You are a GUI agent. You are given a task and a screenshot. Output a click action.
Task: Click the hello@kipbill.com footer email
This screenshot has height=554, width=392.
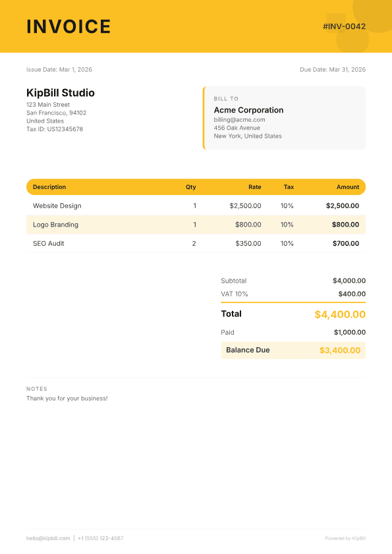(48, 538)
